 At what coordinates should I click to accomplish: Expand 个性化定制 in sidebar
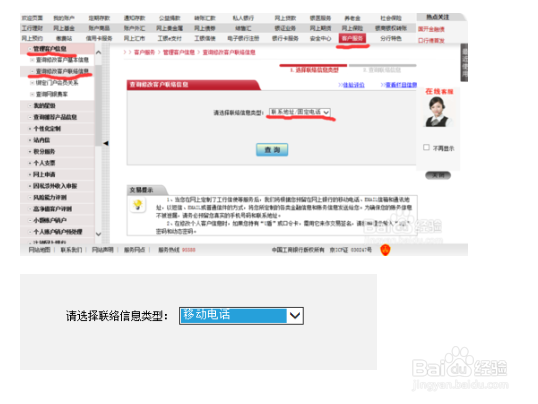(47, 128)
